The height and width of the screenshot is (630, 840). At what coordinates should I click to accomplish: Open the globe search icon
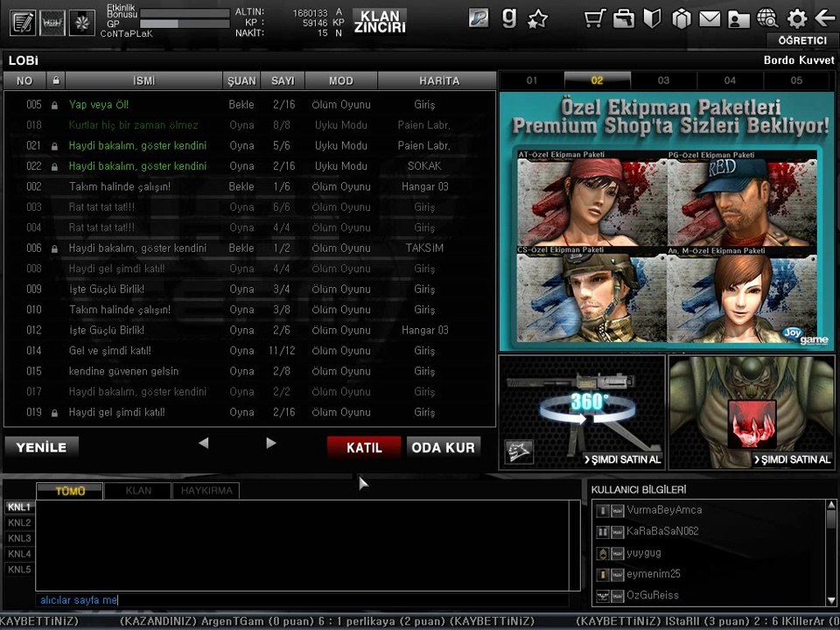point(767,18)
